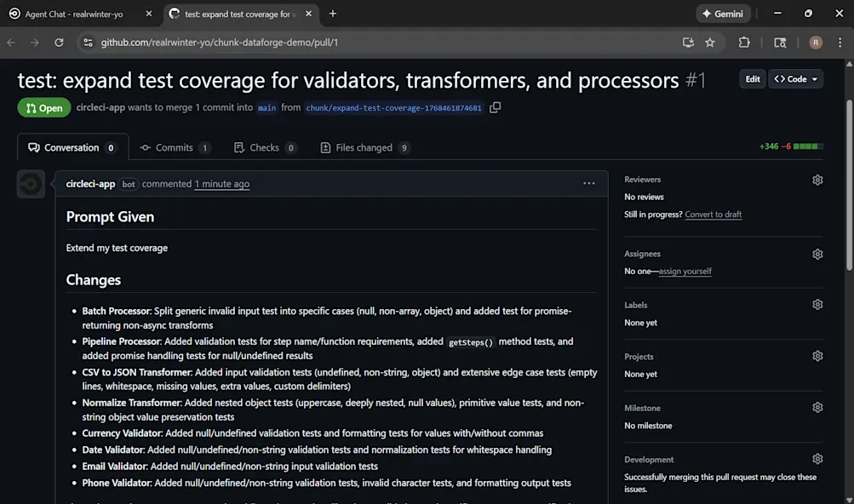Screen dimensions: 854x504
Task: Click circleci-app author link in header
Action: pyautogui.click(x=100, y=107)
